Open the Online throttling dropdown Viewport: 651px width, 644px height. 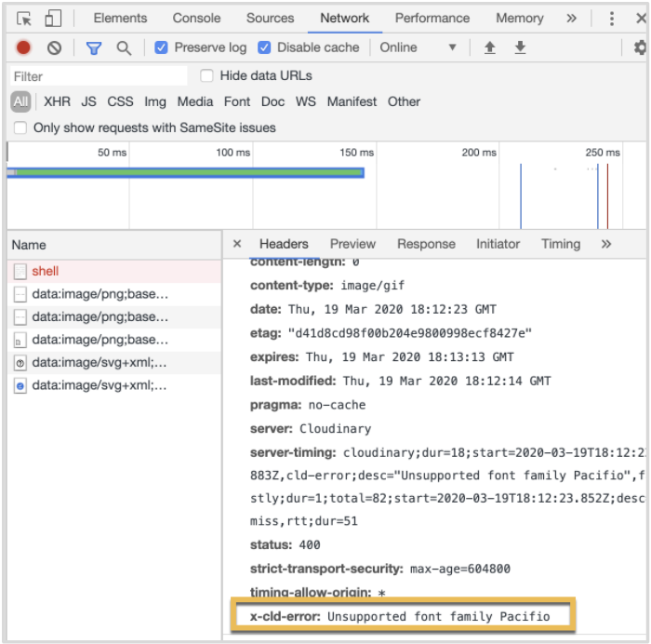[x=418, y=47]
